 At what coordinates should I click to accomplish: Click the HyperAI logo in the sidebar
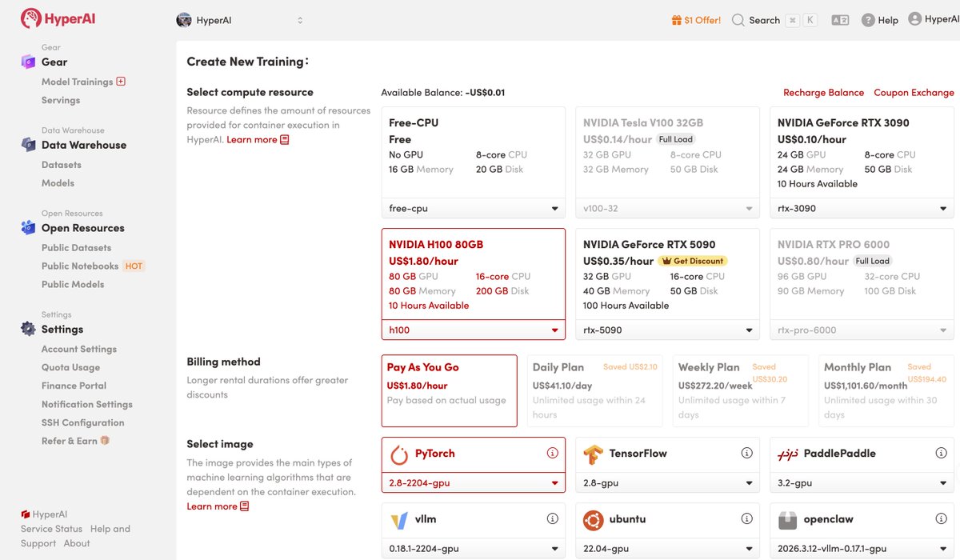coord(58,18)
